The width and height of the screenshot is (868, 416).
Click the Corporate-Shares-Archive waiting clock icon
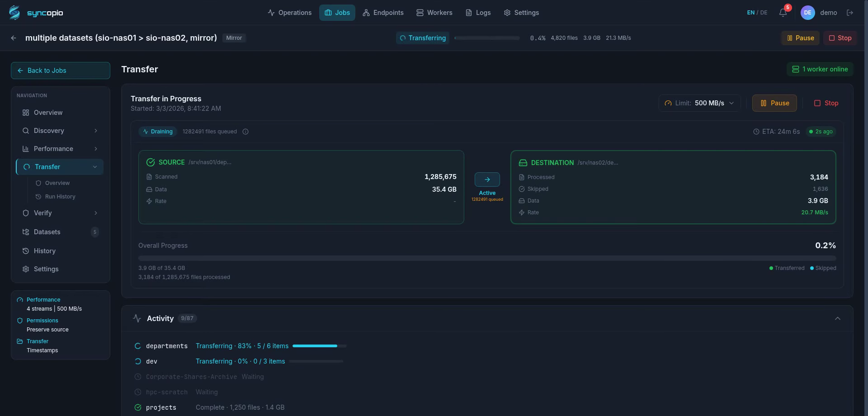138,377
